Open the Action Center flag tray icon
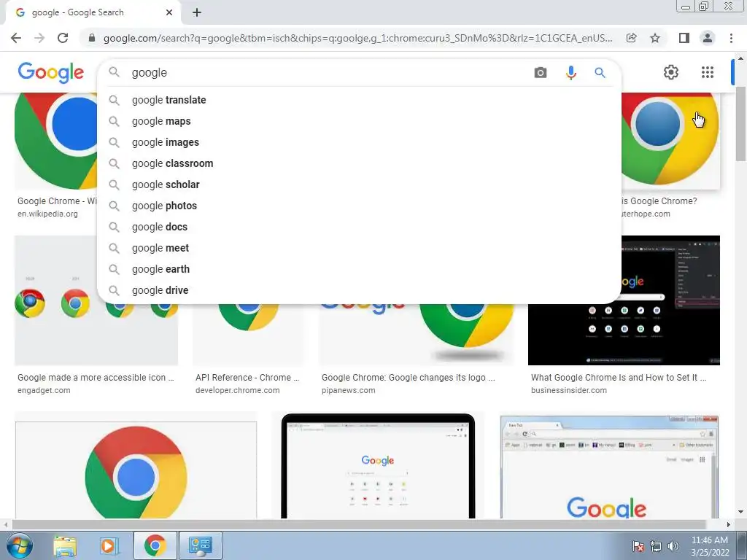The height and width of the screenshot is (560, 747). coord(638,546)
